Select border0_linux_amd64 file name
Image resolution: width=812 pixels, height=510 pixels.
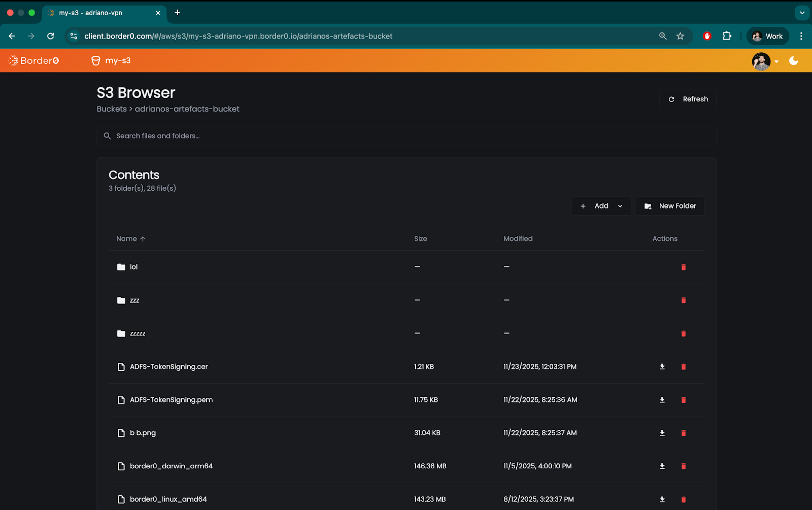168,499
